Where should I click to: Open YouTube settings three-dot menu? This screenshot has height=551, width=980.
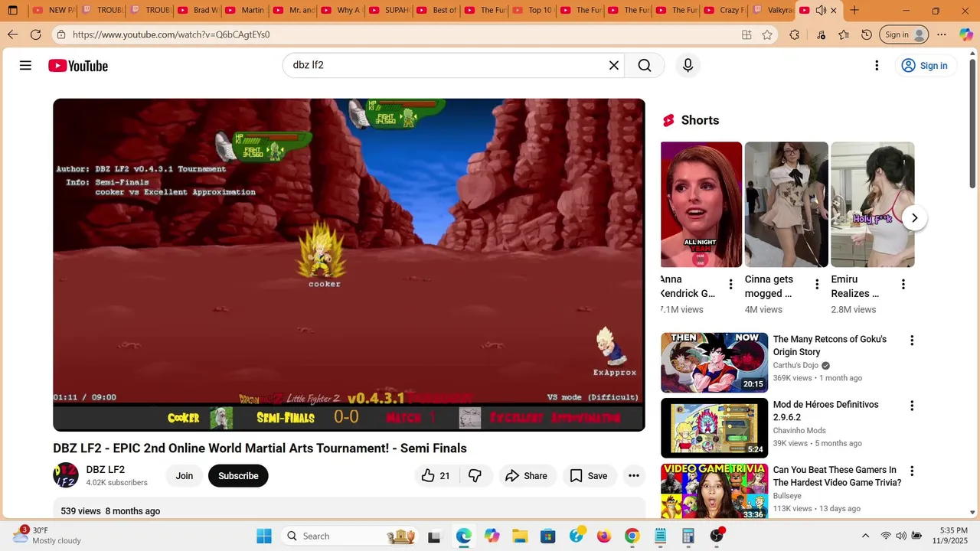point(877,66)
